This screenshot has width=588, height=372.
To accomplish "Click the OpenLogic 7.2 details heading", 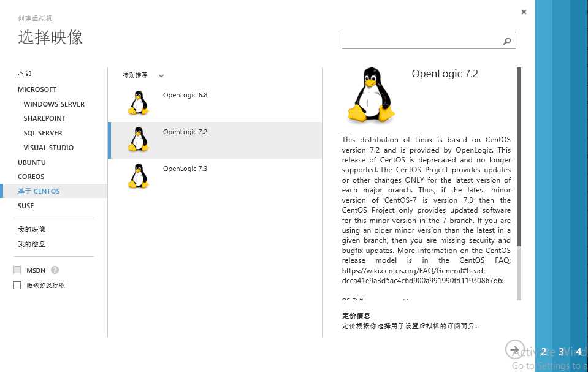I will point(445,74).
